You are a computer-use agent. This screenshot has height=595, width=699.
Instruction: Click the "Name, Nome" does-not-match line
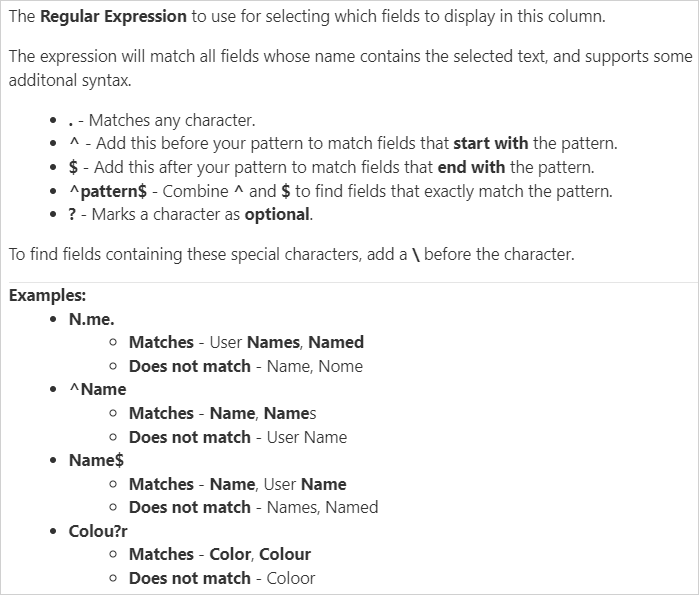[246, 366]
